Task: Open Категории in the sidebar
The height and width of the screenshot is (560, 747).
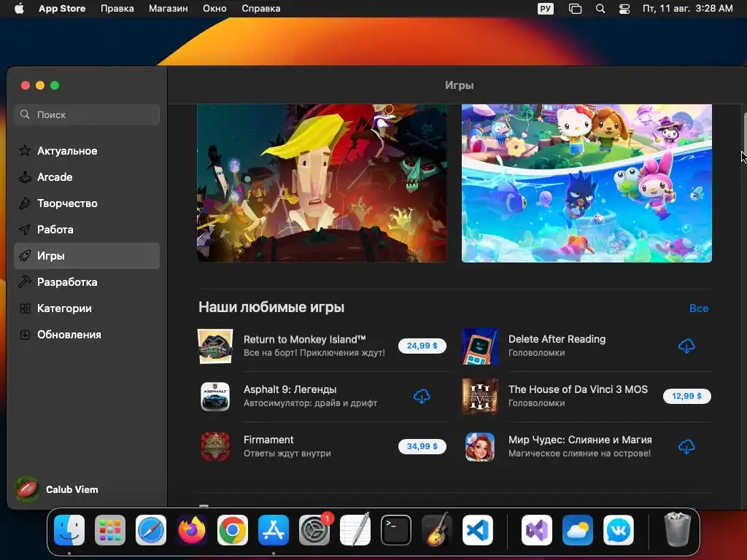Action: pos(87,308)
